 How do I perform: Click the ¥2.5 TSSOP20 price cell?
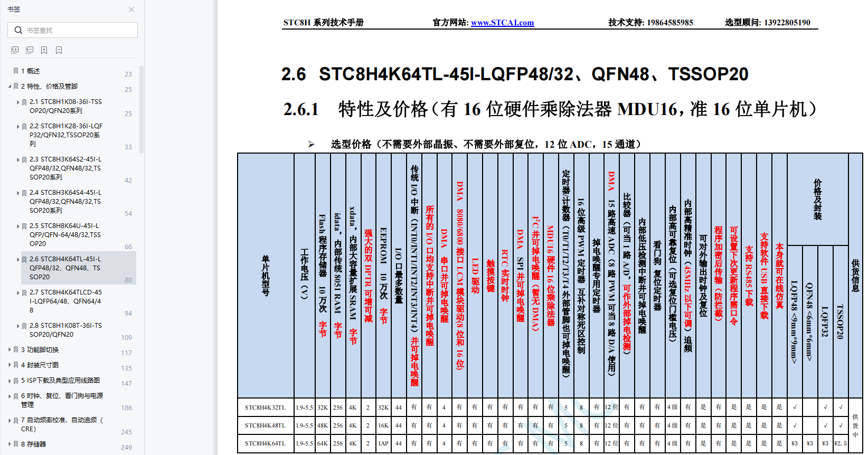(841, 443)
